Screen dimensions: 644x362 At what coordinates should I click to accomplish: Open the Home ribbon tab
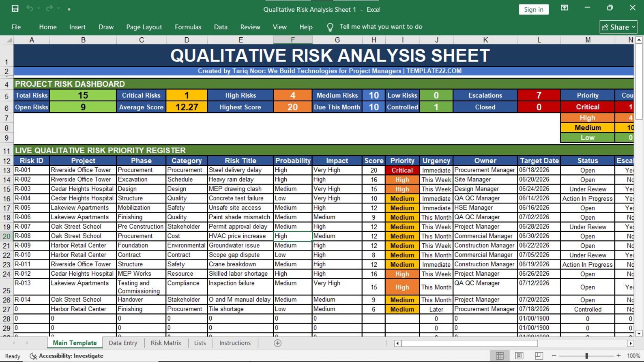(x=48, y=27)
